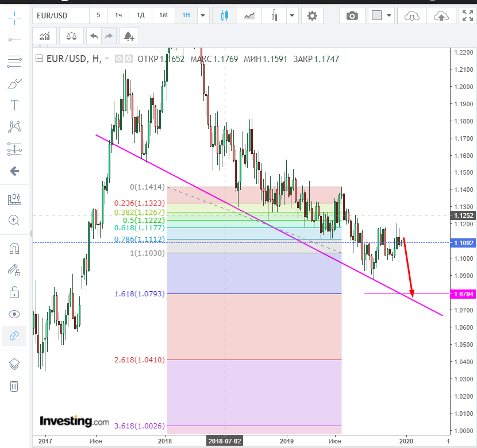Screen dimensions: 477x448
Task: Select the crosshair cursor tool
Action: pos(14,18)
